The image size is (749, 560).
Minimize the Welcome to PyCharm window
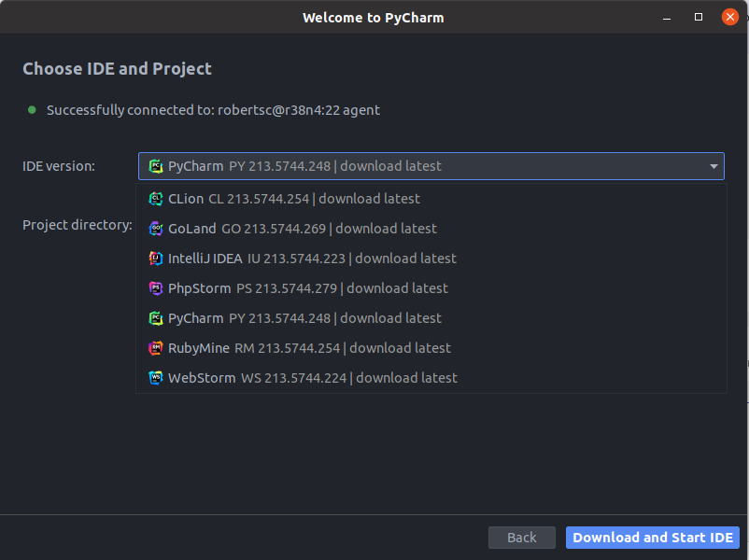point(667,18)
